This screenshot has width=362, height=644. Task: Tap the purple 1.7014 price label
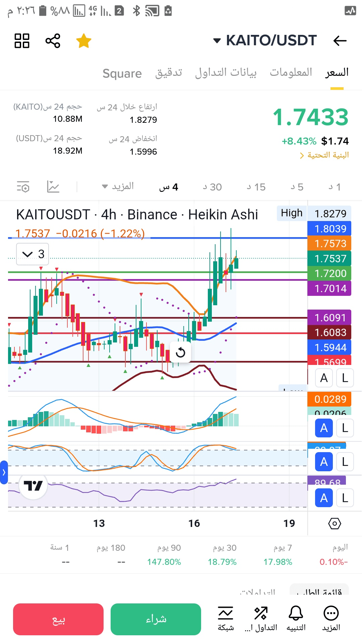pos(329,288)
